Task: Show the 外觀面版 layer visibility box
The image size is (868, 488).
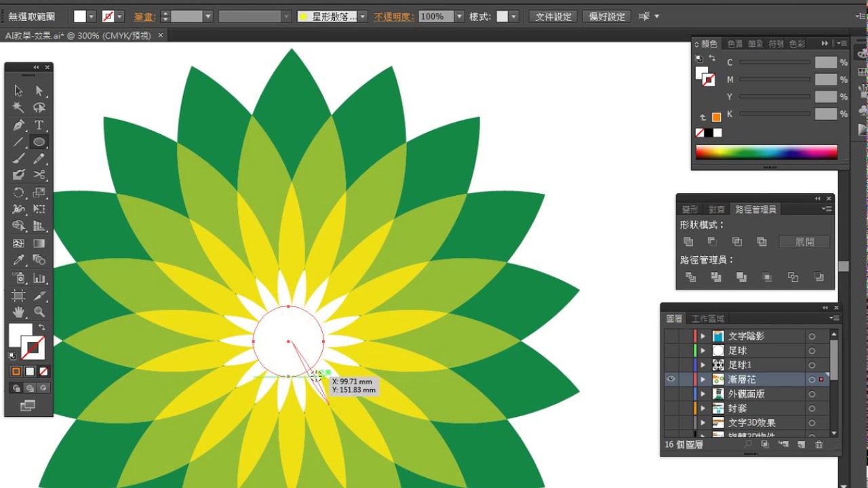Action: click(671, 394)
